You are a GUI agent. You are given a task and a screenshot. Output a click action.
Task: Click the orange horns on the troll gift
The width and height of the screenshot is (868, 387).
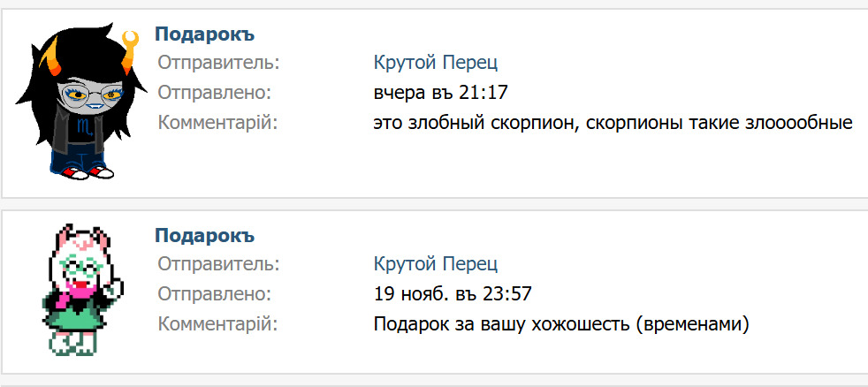coord(127,41)
